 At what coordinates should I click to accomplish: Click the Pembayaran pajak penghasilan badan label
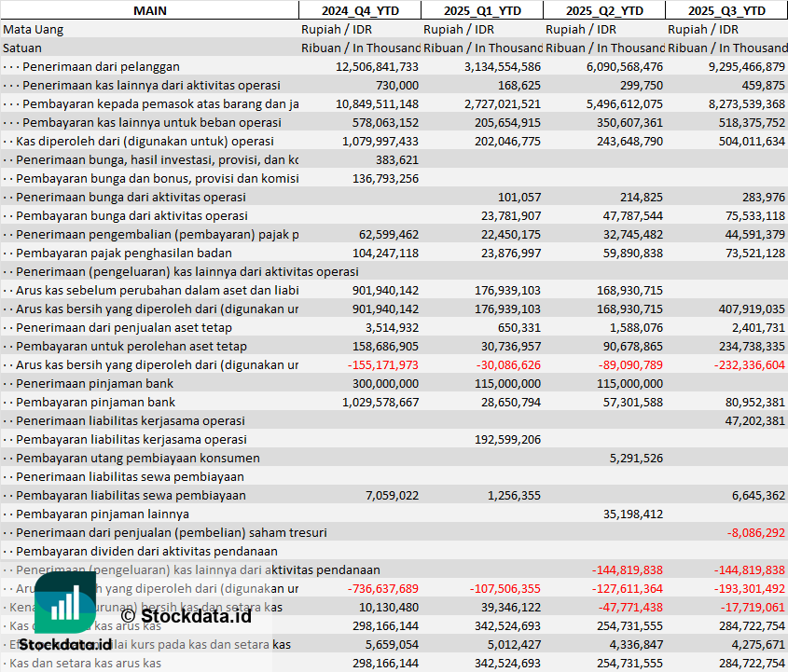(124, 253)
